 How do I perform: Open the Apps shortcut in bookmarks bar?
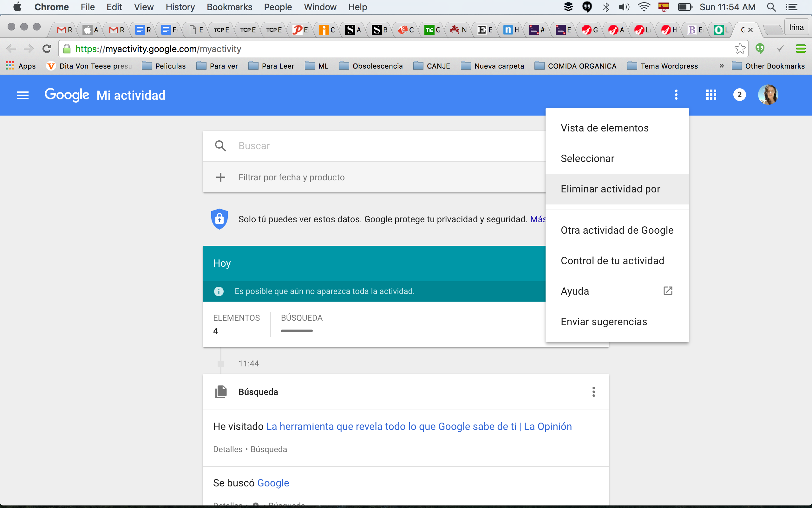[21, 66]
